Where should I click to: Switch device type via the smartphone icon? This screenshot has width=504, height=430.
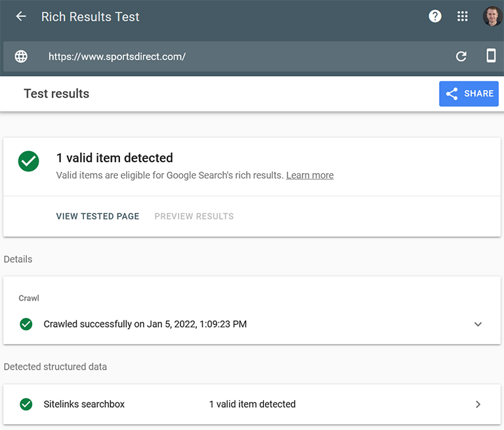(x=491, y=56)
